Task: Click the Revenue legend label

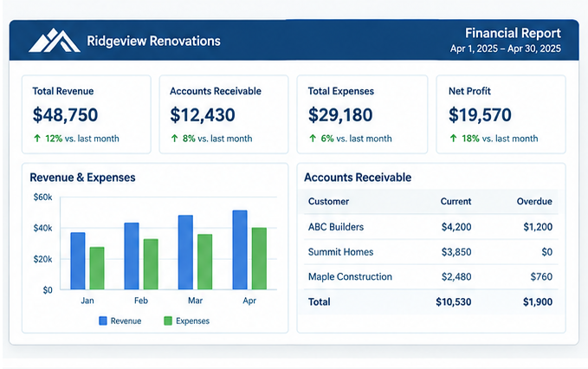Action: 126,321
